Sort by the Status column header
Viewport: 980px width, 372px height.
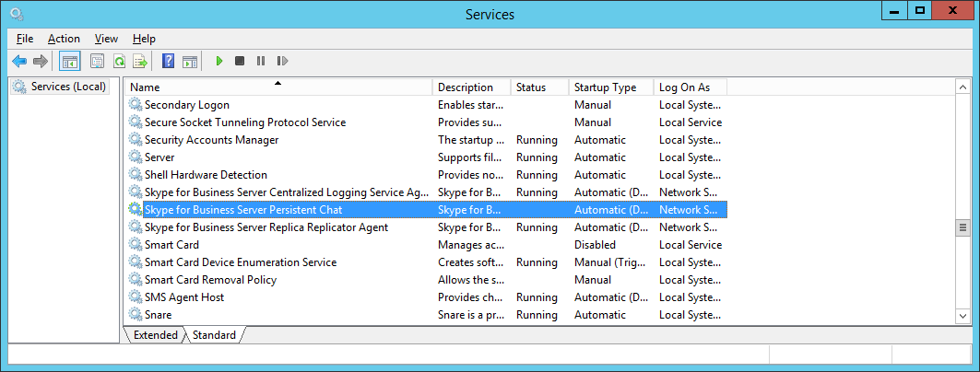click(x=531, y=87)
